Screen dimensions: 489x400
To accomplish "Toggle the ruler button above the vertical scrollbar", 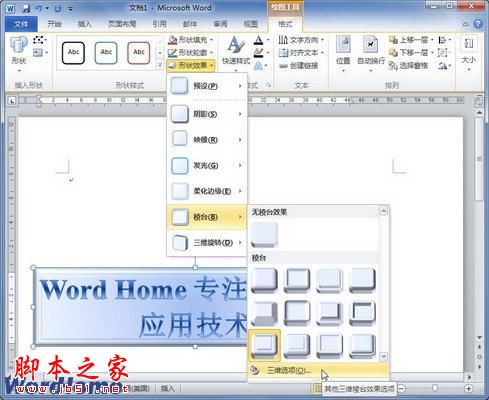I will click(x=479, y=101).
